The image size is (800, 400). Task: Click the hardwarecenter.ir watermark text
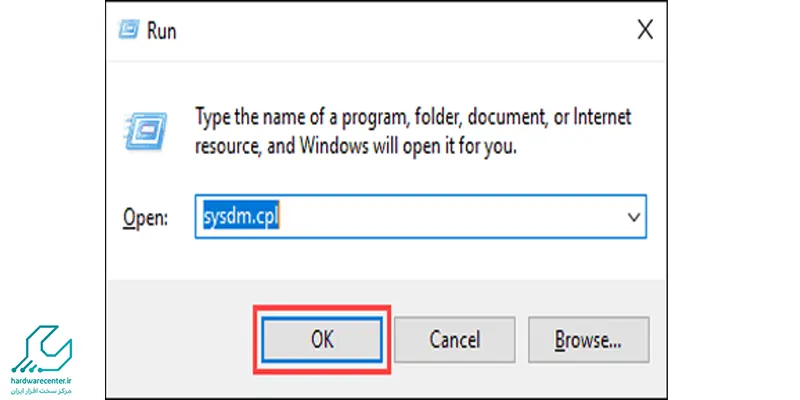coord(42,381)
